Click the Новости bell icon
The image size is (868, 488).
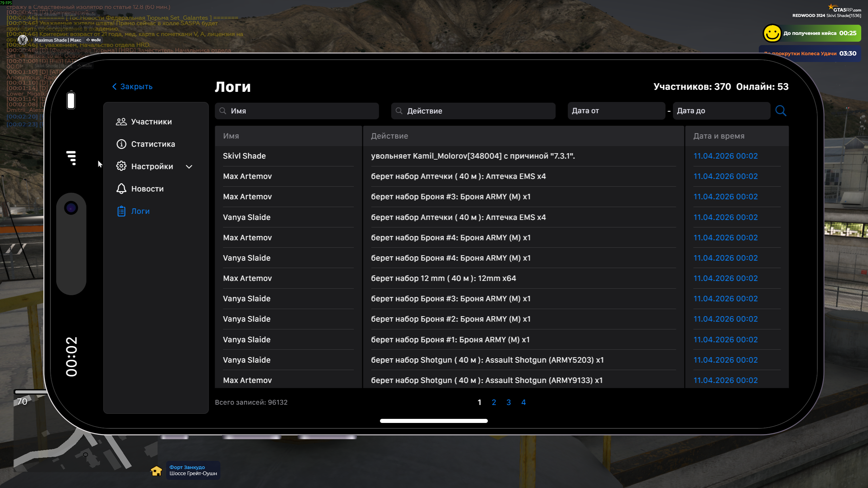click(x=121, y=189)
